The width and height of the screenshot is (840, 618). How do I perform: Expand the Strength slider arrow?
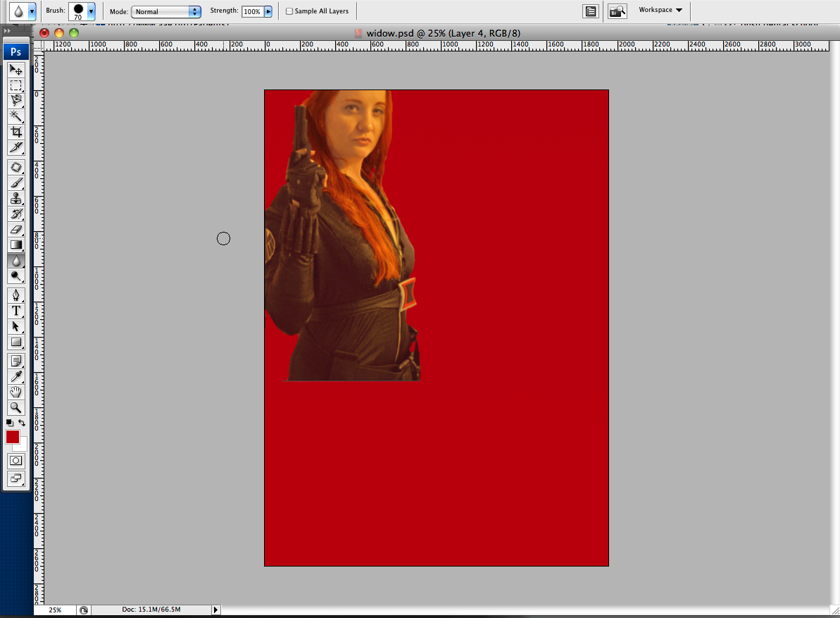268,11
